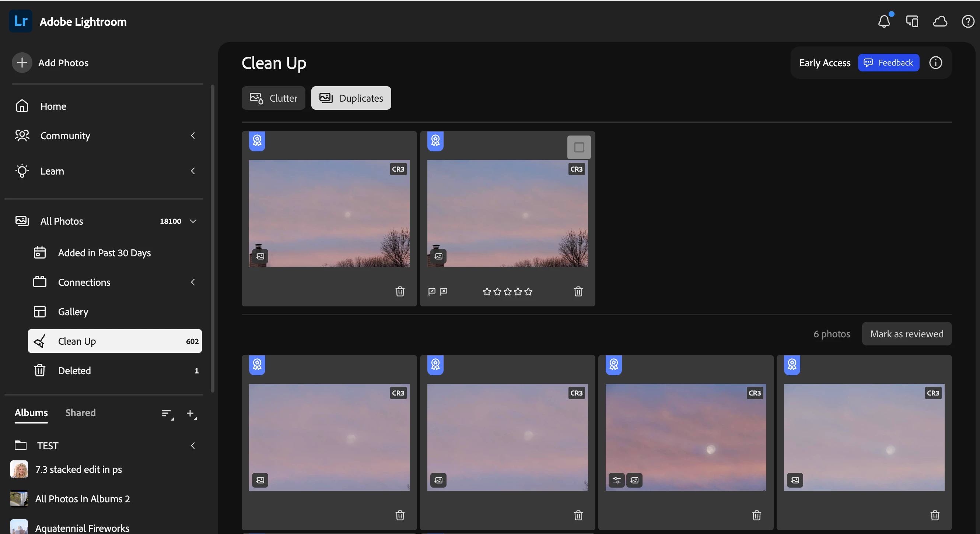The width and height of the screenshot is (980, 534).
Task: Click the notifications bell icon
Action: [x=884, y=21]
